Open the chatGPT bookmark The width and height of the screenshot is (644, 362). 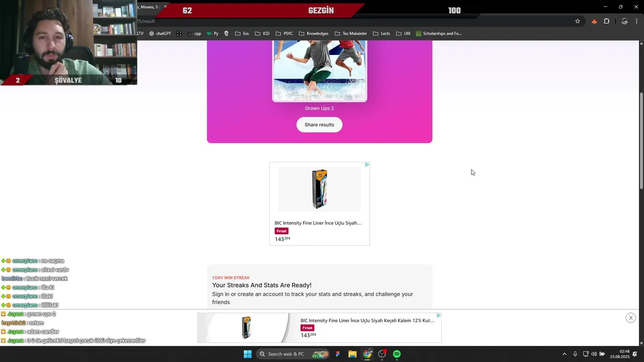pyautogui.click(x=160, y=34)
